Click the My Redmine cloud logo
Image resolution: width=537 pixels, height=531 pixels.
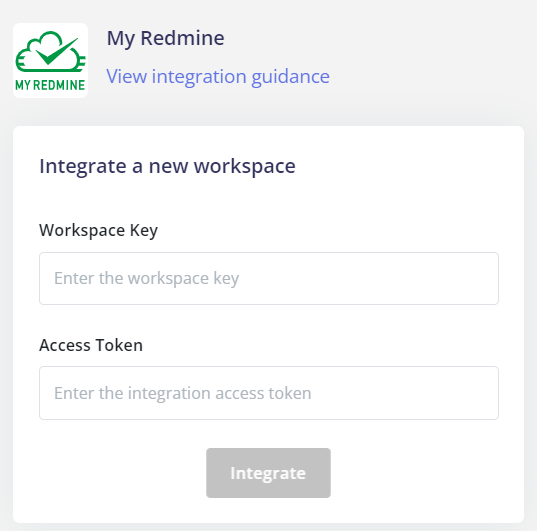[x=50, y=61]
